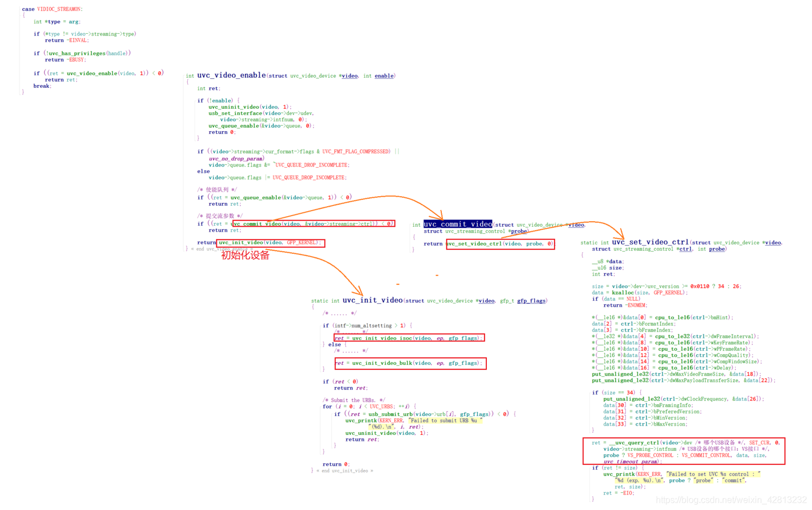Click uvc_uninit_video(video, 1) inside uvc_init_video loop

tap(386, 433)
